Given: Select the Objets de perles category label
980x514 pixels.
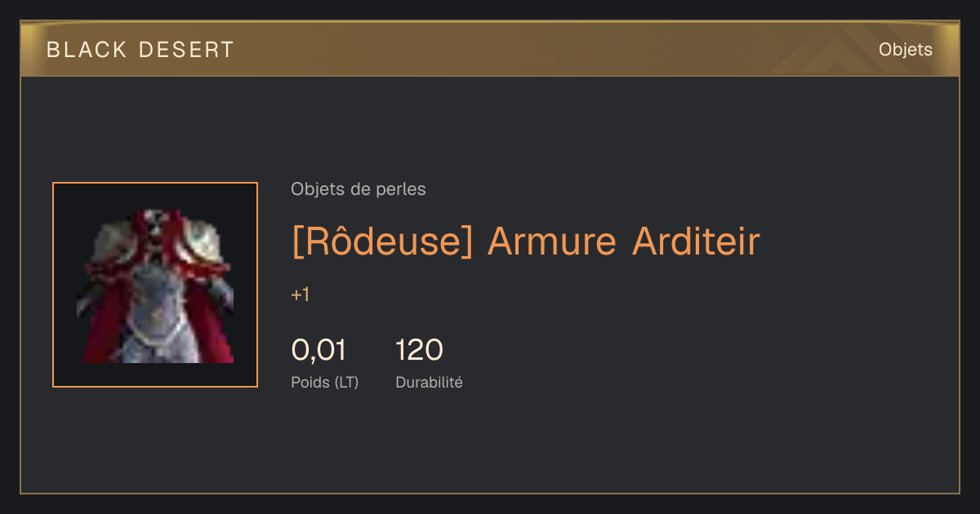Looking at the screenshot, I should pos(359,189).
